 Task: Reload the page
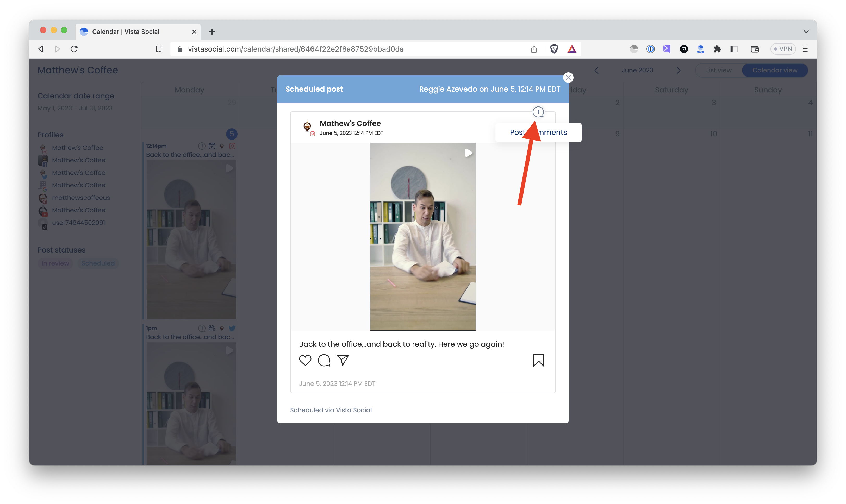click(x=74, y=49)
